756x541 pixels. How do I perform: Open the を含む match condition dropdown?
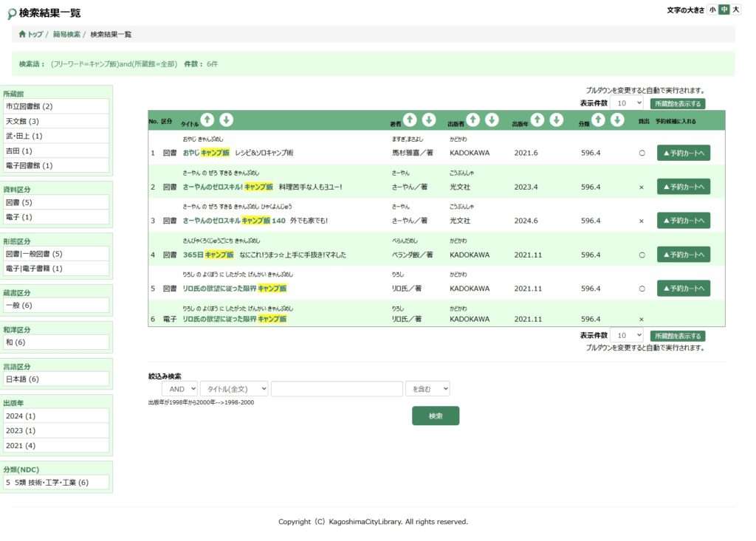coord(427,389)
